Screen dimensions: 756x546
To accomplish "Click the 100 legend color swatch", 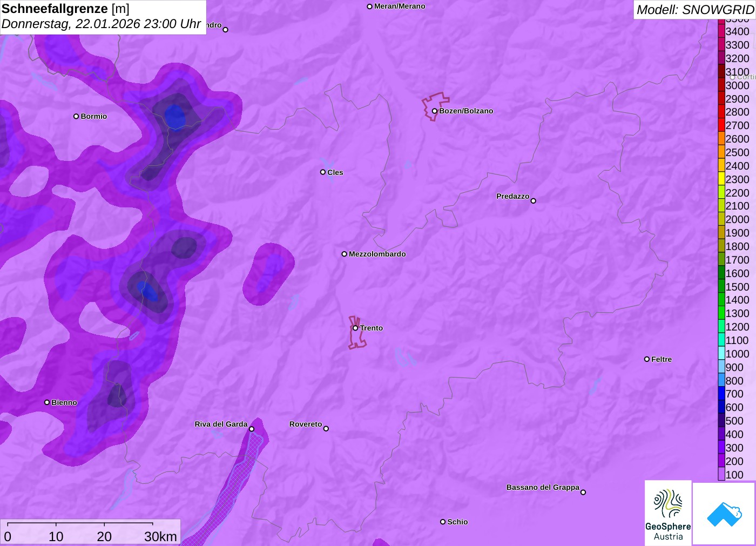I will coord(721,475).
